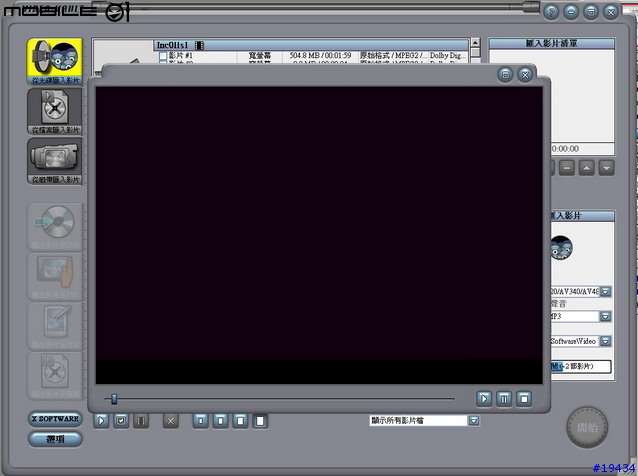
Task: Click play button below the preview window
Action: click(101, 421)
